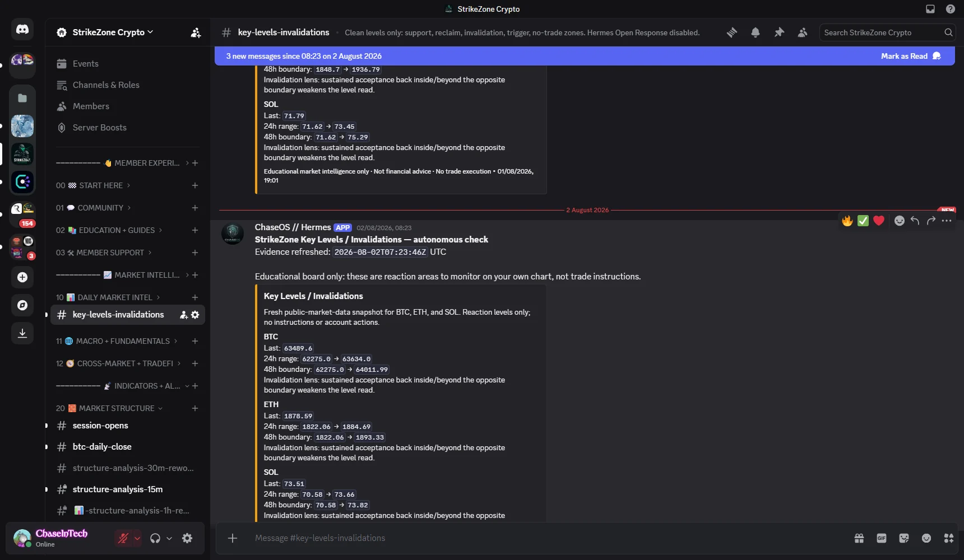Reply to the ChaseOS Hermes message

pos(915,221)
